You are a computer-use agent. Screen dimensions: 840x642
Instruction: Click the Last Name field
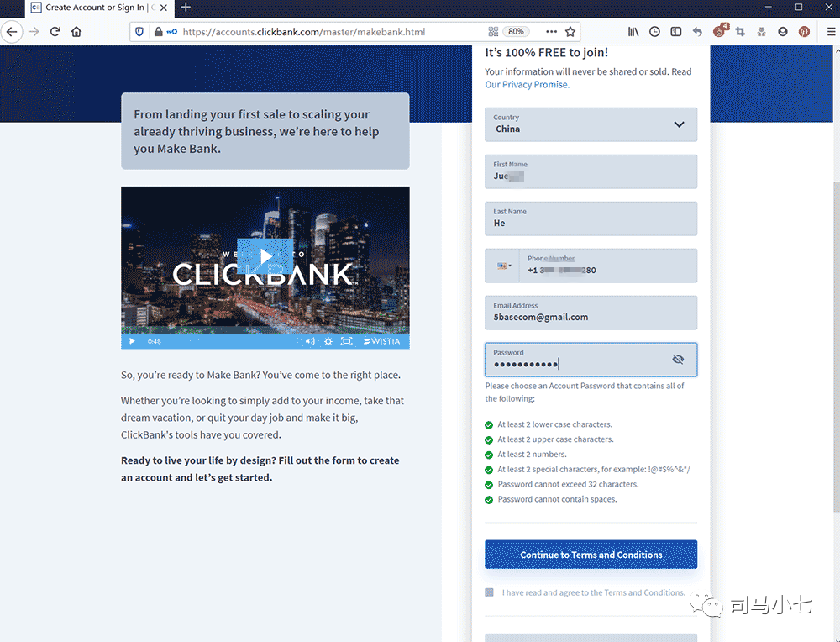point(591,218)
